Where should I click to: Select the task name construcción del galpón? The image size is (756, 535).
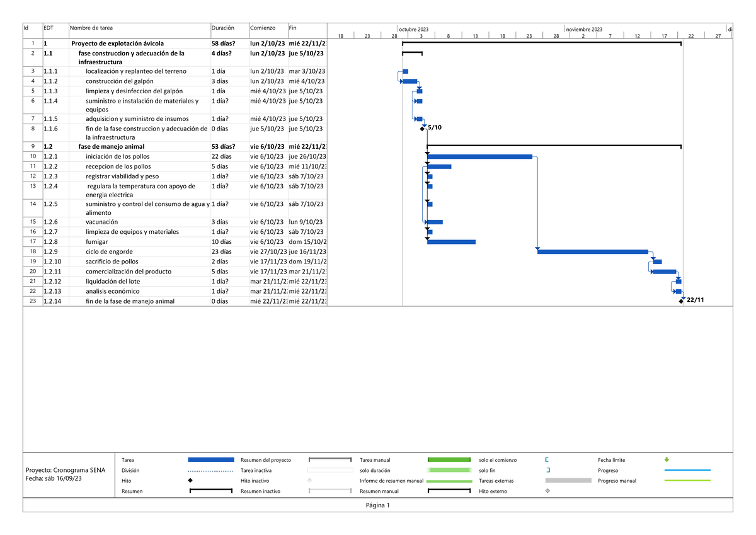(120, 81)
